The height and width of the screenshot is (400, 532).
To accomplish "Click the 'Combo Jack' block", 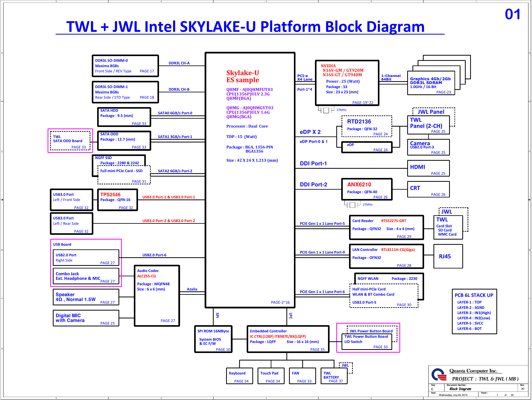I will coord(86,276).
